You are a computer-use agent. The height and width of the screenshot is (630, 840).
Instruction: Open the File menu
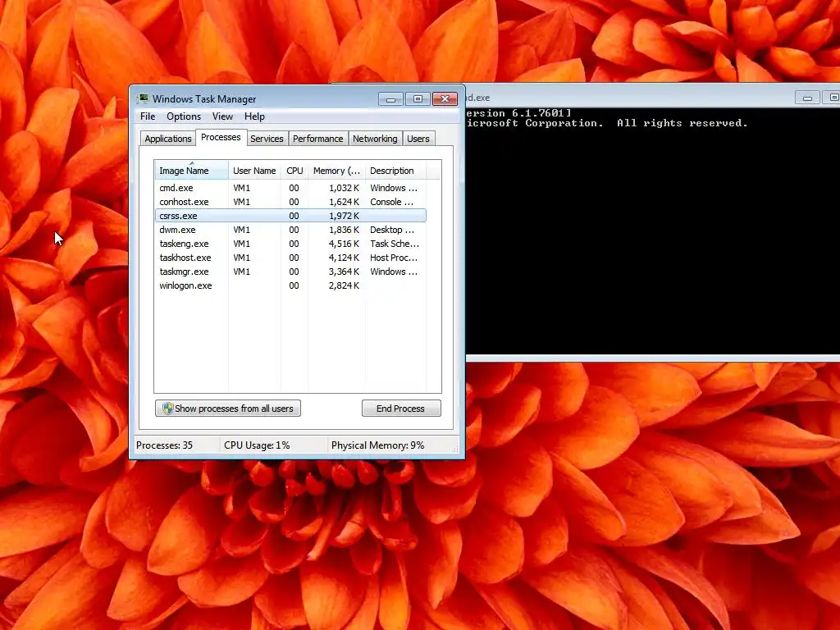[x=148, y=116]
